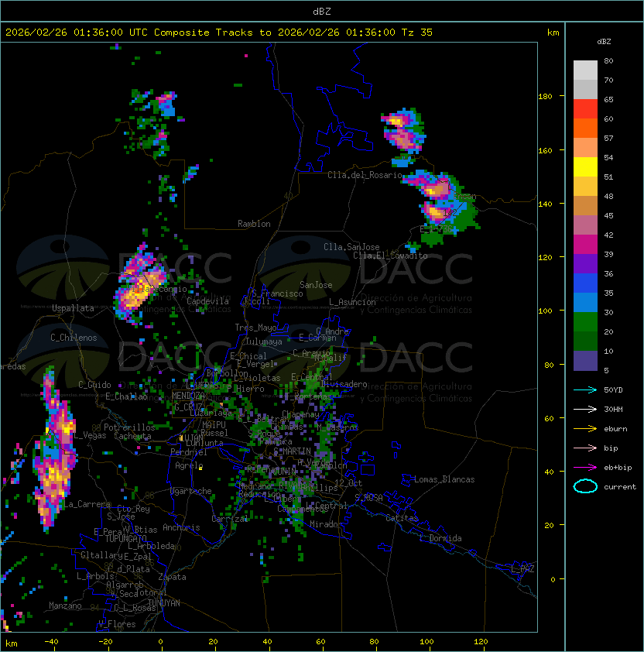644x652 pixels.
Task: Click the 'Uspallata' map label
Action: [x=73, y=308]
